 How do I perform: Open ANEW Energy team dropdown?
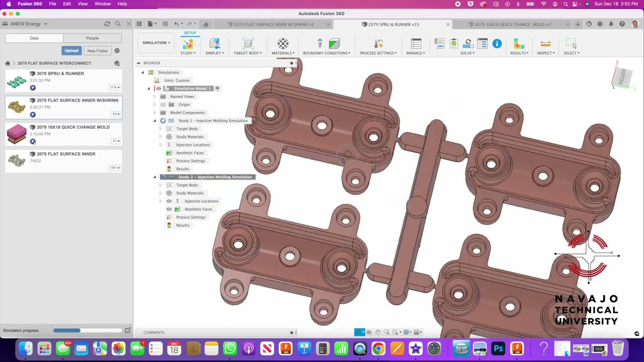[x=25, y=24]
